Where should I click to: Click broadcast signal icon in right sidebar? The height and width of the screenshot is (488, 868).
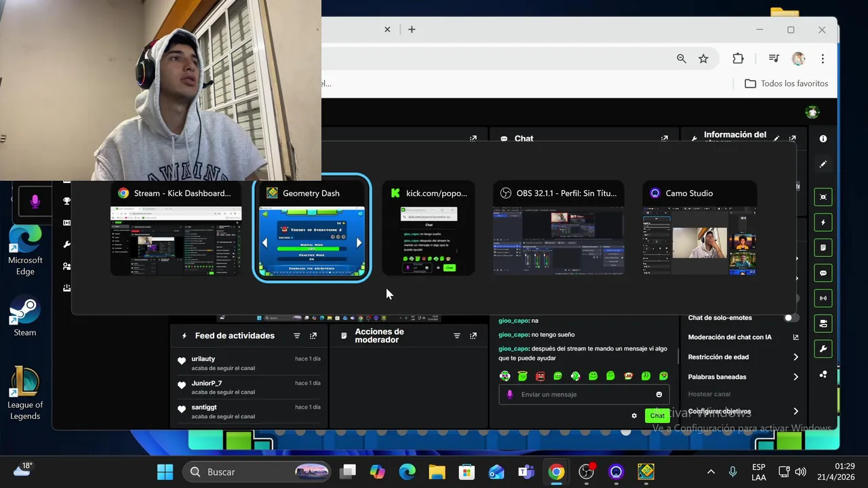tap(823, 298)
